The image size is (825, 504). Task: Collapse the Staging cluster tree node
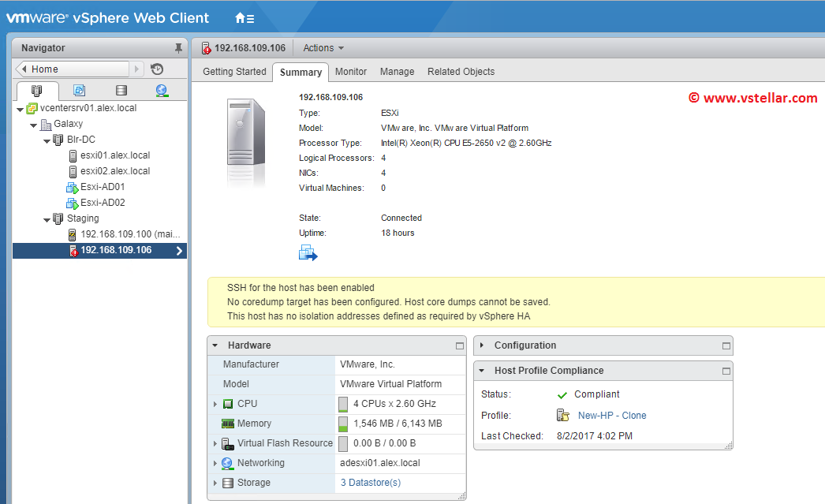click(x=46, y=218)
